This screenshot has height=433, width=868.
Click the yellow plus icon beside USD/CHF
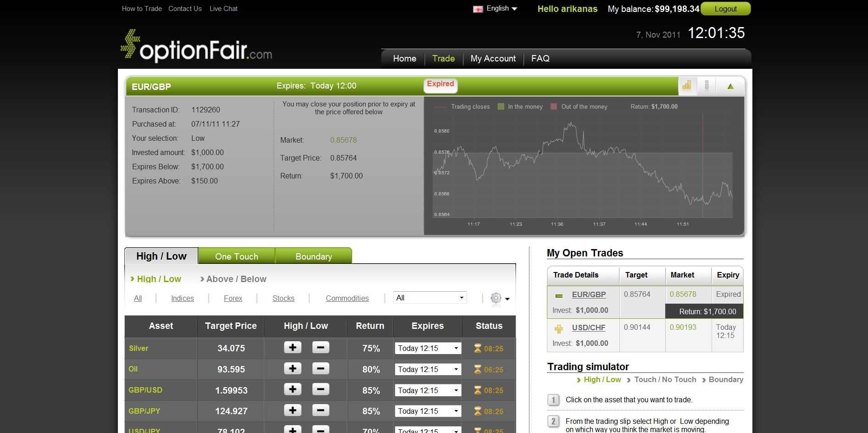tap(559, 329)
